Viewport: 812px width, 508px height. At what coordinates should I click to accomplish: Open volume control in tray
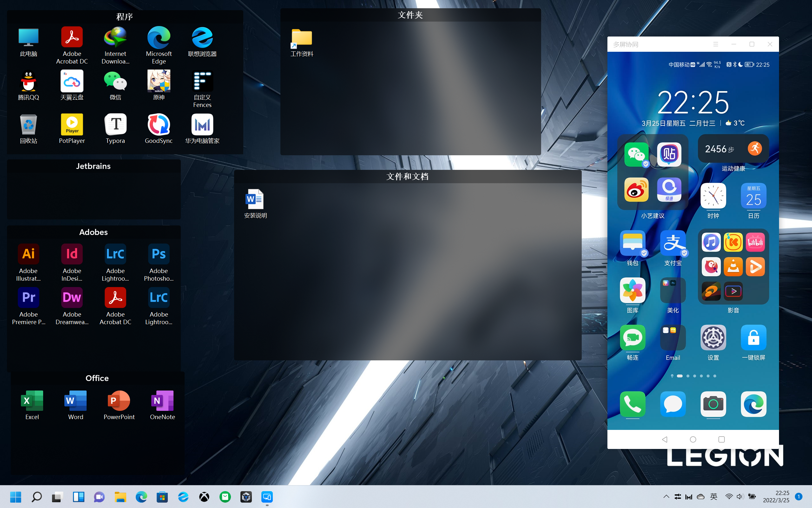(740, 497)
